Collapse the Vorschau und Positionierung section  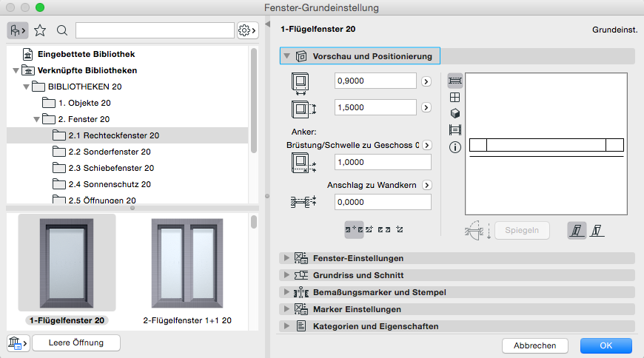pyautogui.click(x=286, y=56)
